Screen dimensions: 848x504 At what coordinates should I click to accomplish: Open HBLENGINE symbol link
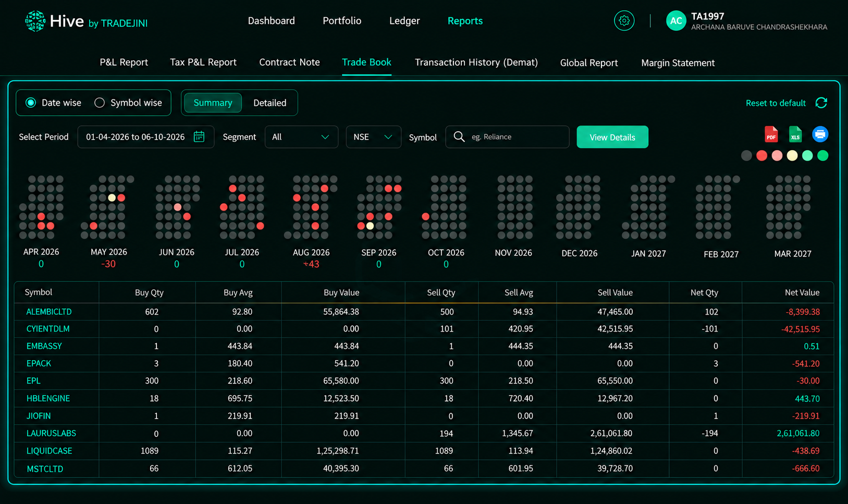48,398
